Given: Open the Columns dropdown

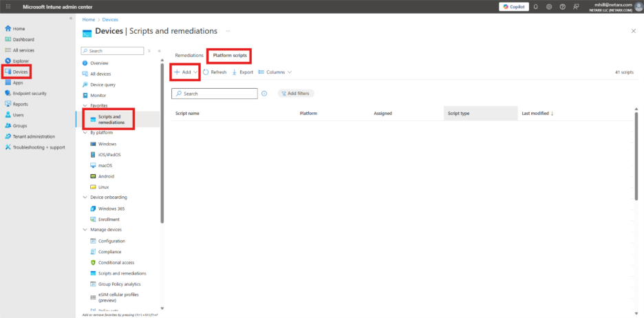Looking at the screenshot, I should point(275,72).
